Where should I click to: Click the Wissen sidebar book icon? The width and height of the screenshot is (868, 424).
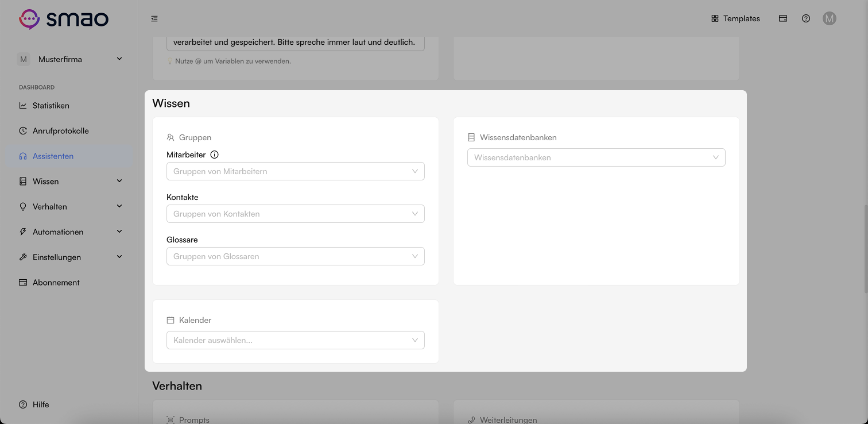[x=23, y=182]
